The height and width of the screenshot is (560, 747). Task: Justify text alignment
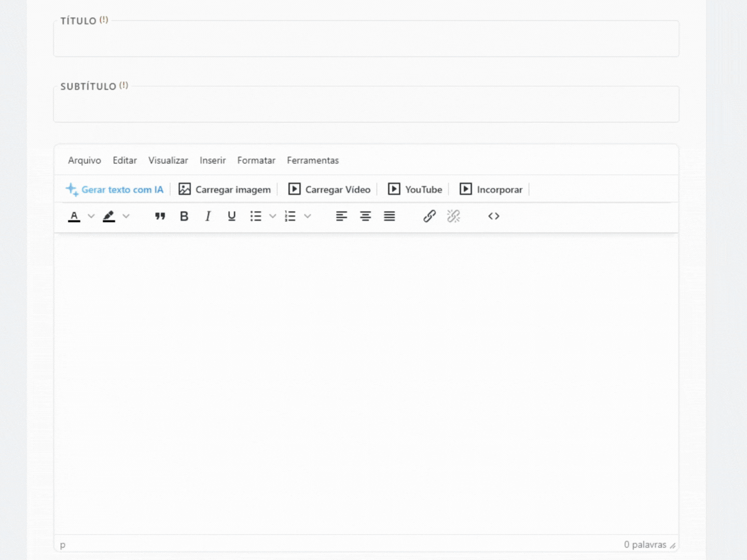pyautogui.click(x=389, y=216)
